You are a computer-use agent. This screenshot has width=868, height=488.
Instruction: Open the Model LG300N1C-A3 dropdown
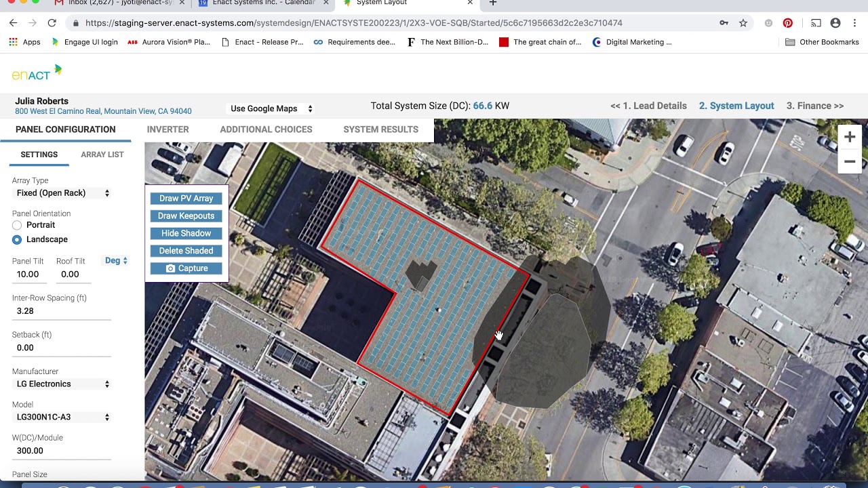coord(63,418)
